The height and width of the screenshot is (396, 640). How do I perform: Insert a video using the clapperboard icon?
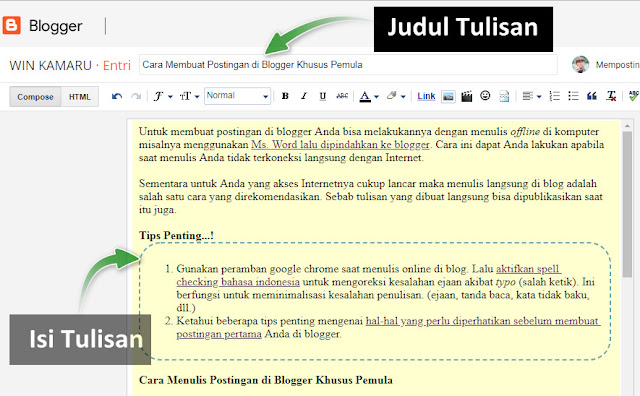click(x=467, y=96)
